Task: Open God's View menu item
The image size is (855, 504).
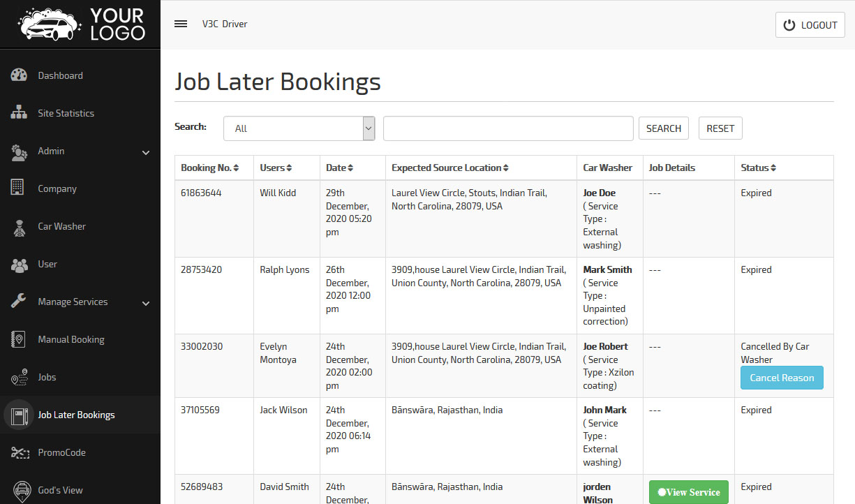Action: click(80, 490)
